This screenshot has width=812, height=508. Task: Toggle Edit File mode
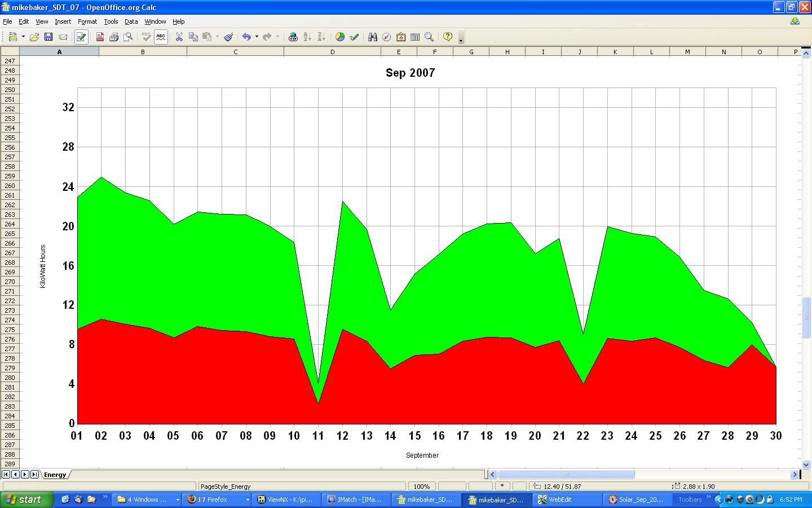[x=81, y=37]
